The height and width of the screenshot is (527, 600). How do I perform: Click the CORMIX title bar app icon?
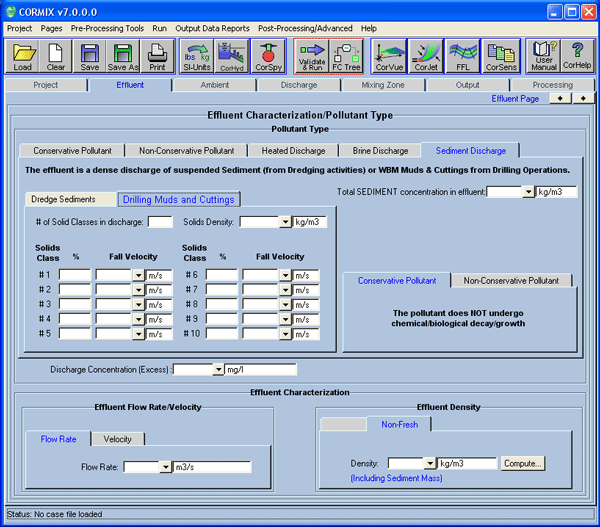click(11, 11)
